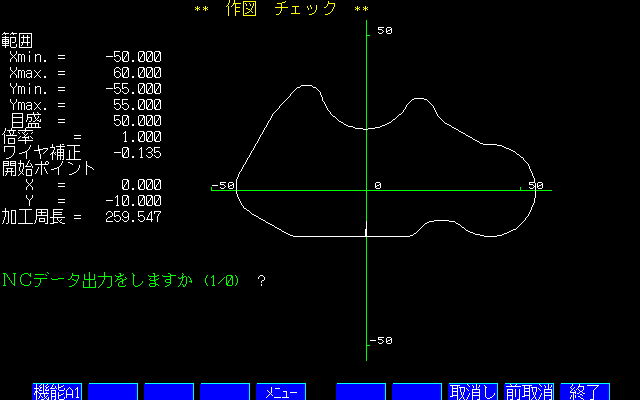Click the 作図 チェック screen title
The height and width of the screenshot is (400, 640).
click(x=282, y=9)
